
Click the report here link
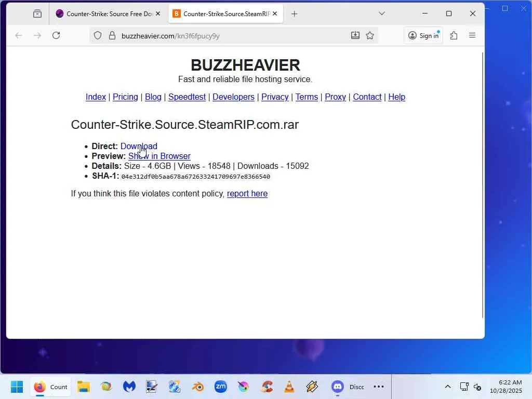point(247,194)
